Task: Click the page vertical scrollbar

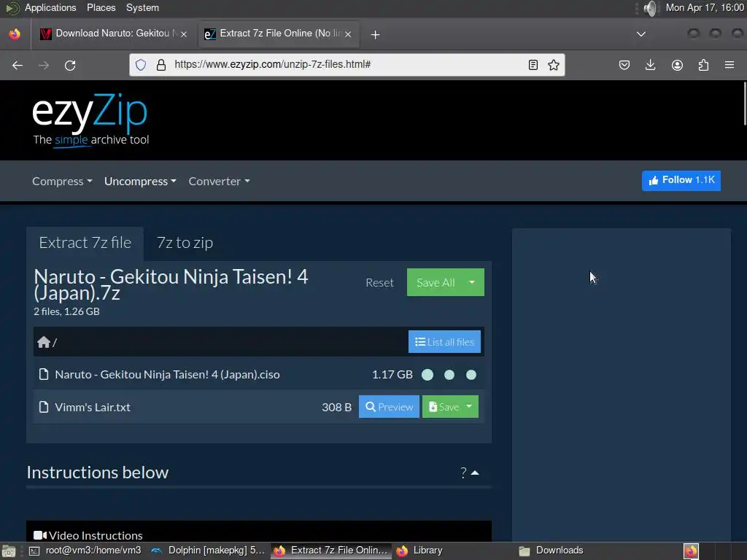Action: pos(744,104)
